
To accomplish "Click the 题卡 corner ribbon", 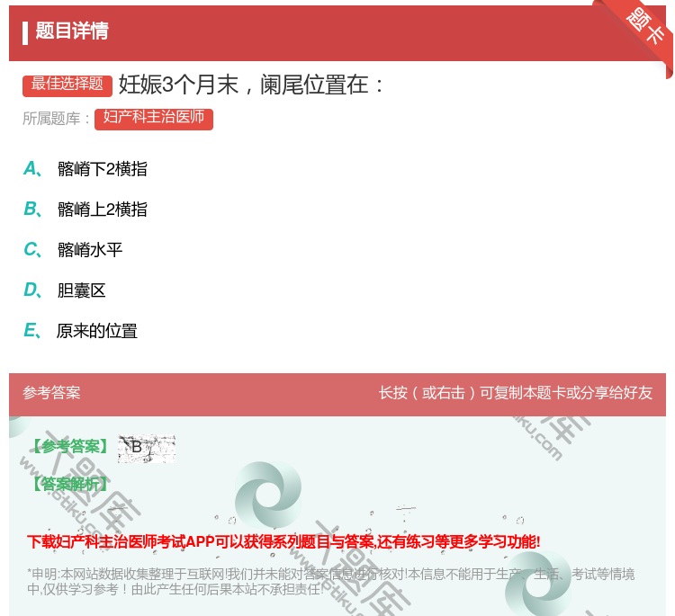I will [643, 26].
